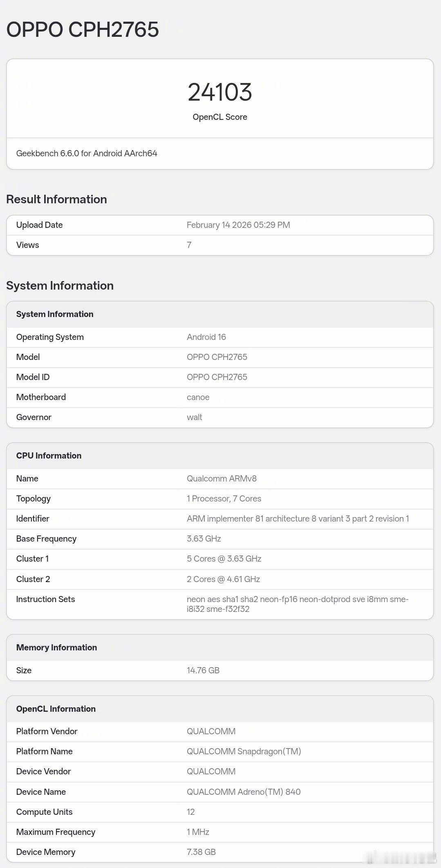
Task: Click the Name label in CPU Information
Action: click(x=27, y=479)
